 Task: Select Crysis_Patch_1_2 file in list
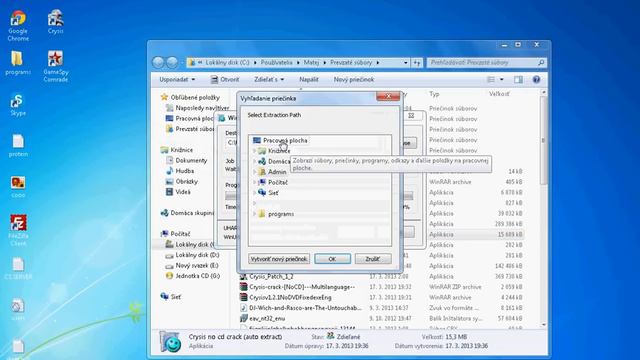pos(271,276)
